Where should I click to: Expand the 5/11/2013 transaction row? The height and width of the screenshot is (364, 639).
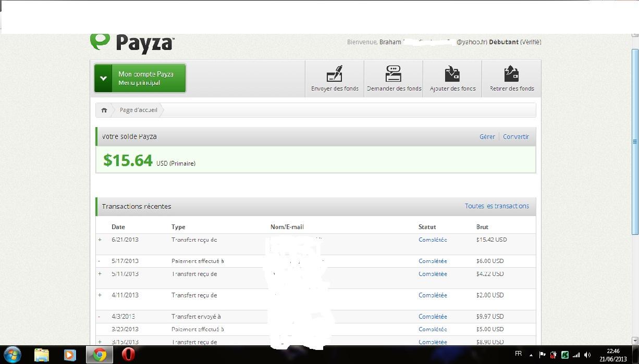100,273
